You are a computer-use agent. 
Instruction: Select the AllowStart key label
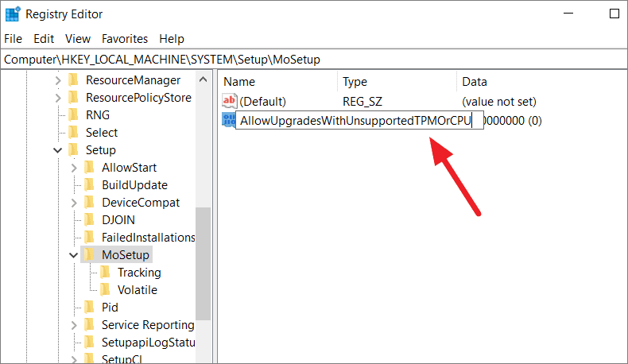tap(129, 168)
